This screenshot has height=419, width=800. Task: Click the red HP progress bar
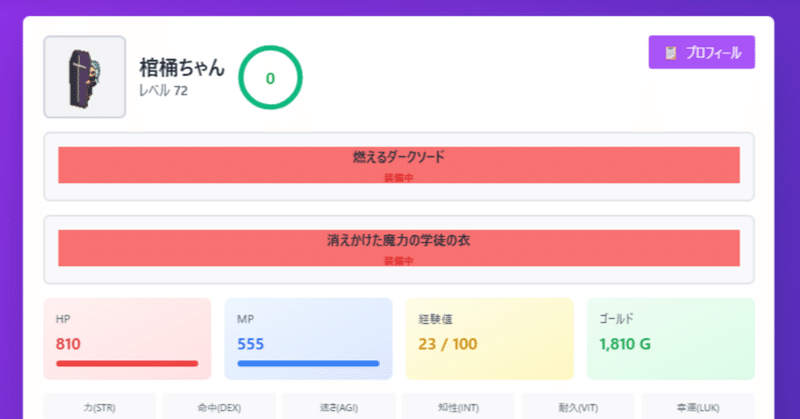[x=127, y=363]
